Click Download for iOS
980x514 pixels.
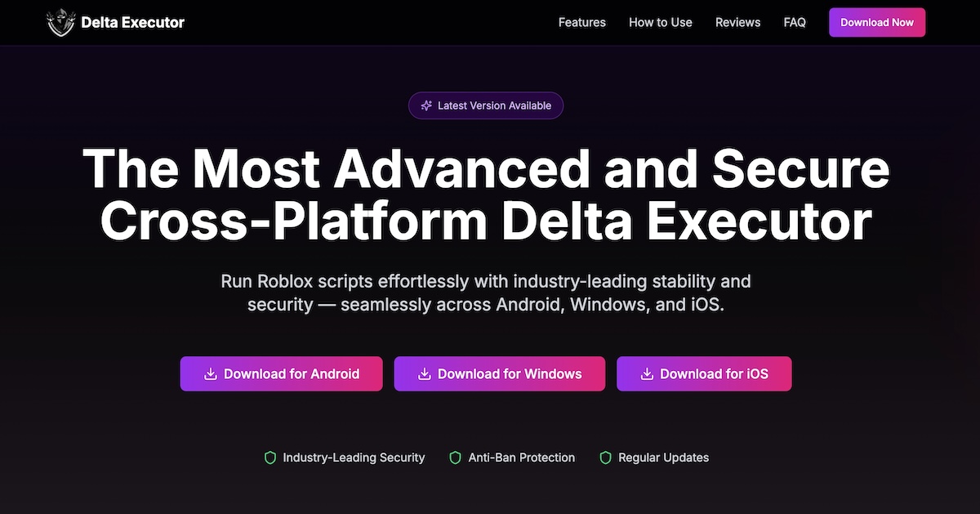[x=704, y=373]
